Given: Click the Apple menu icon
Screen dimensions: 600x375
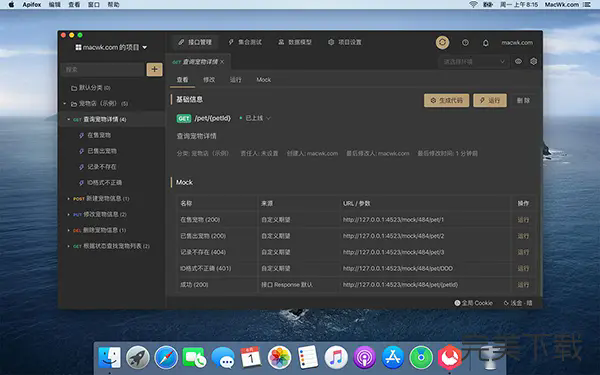Looking at the screenshot, I should click(11, 5).
